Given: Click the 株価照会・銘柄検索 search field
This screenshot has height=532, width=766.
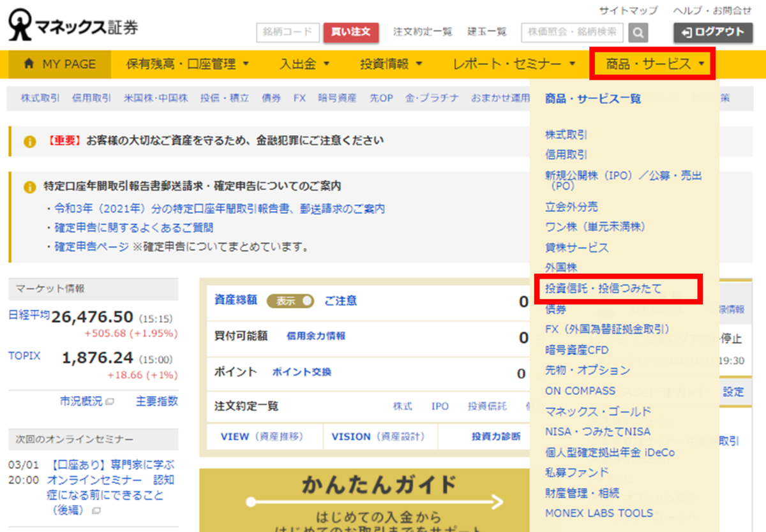Looking at the screenshot, I should (573, 32).
